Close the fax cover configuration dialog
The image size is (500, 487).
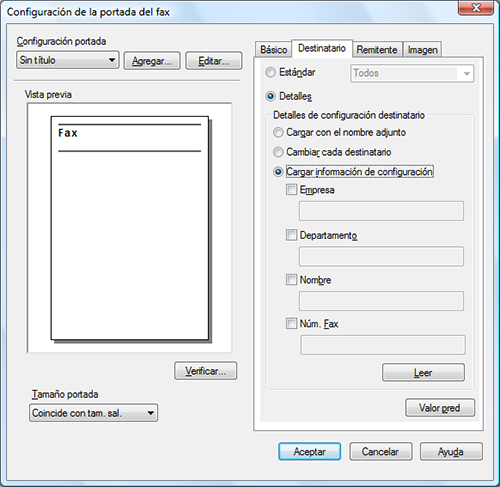pos(476,7)
